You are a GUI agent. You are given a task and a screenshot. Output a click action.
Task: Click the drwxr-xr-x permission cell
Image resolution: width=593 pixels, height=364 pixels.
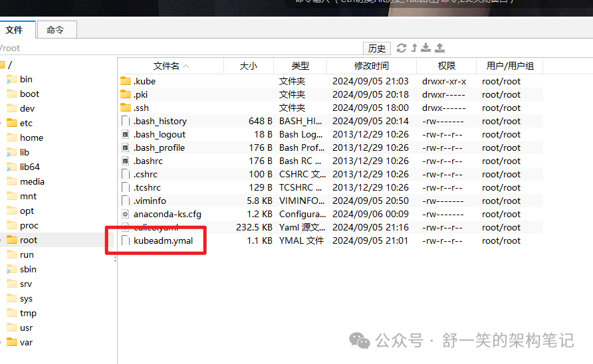pos(444,81)
